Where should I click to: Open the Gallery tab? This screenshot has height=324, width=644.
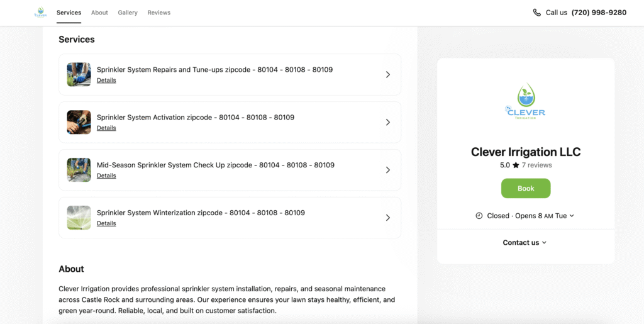coord(128,13)
